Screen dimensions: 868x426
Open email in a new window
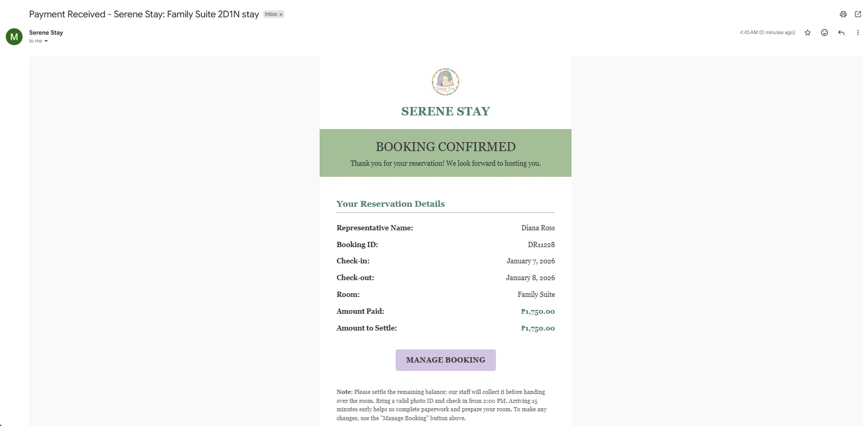[858, 14]
